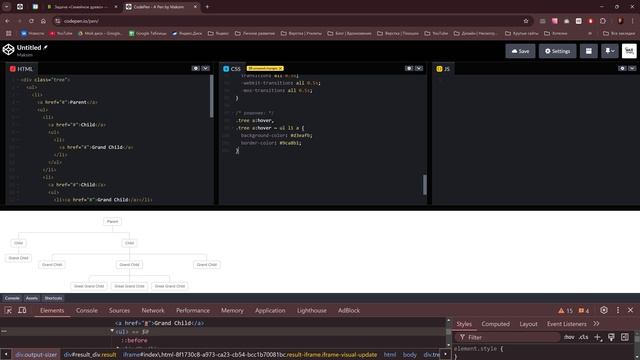Click the Save button
This screenshot has height=360, width=640.
tap(520, 51)
